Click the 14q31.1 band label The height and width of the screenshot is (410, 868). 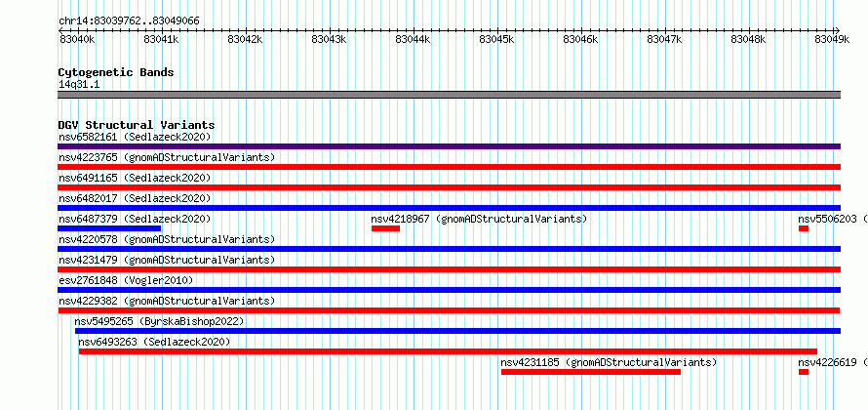pos(79,85)
